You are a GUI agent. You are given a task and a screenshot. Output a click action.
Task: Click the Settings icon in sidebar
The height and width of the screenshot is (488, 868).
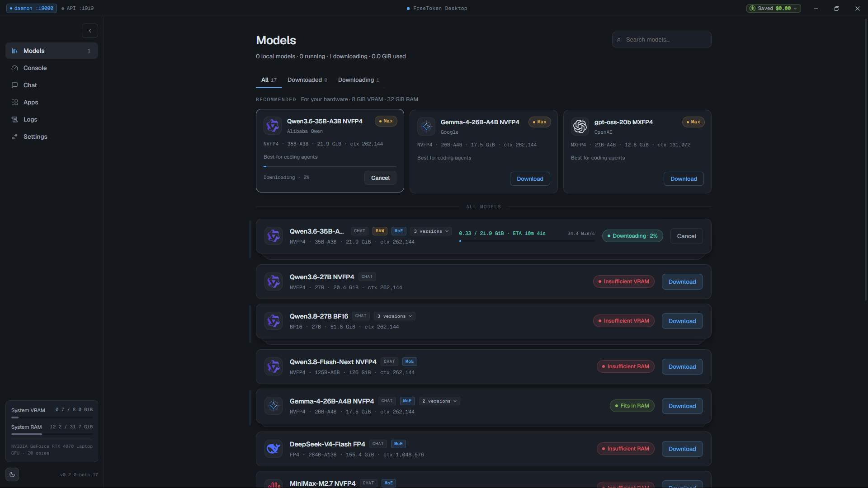14,136
